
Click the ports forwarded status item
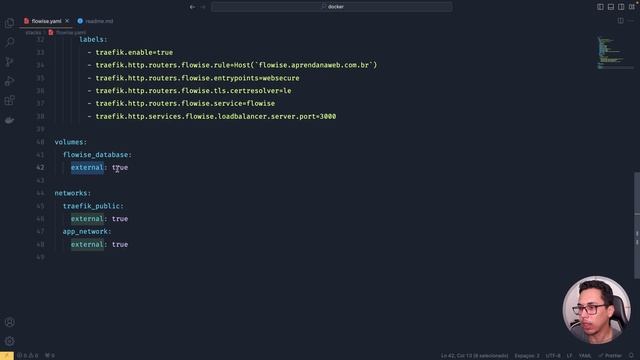click(50, 356)
